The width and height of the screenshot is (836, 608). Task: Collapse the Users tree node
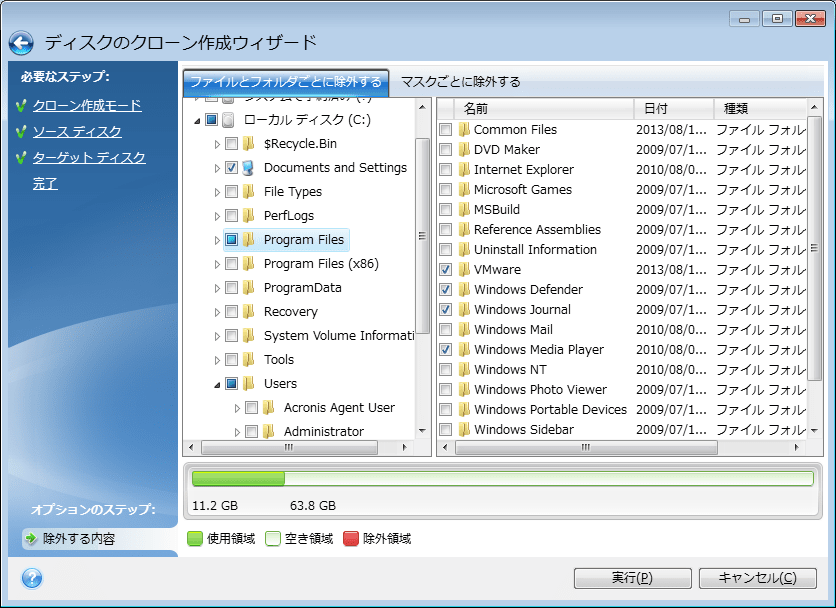pyautogui.click(x=217, y=384)
